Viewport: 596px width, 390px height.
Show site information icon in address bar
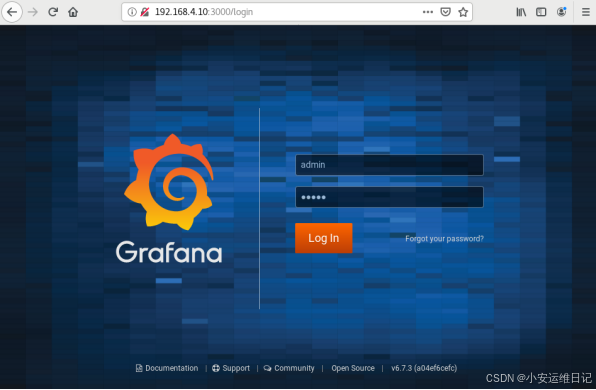(132, 12)
